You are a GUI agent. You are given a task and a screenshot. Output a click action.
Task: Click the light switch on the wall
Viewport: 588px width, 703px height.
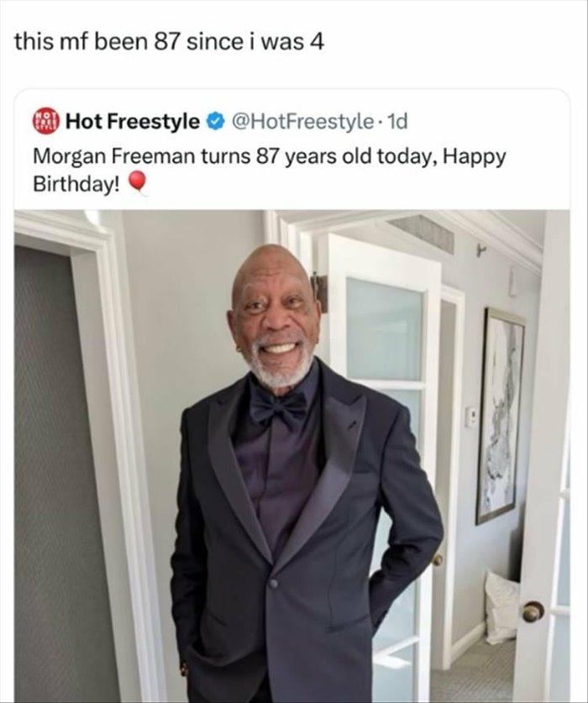click(x=472, y=417)
